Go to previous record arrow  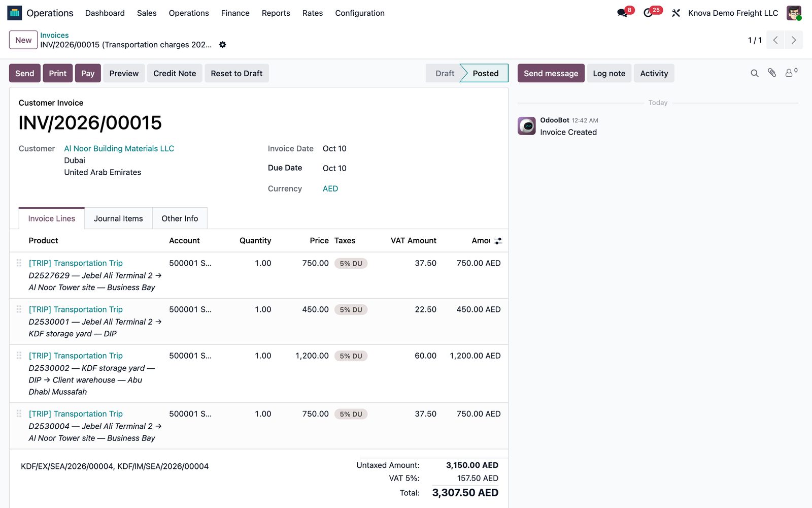pos(775,40)
